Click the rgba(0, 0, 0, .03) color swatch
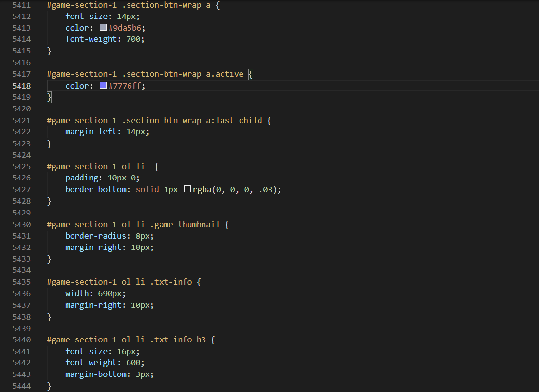 [187, 189]
